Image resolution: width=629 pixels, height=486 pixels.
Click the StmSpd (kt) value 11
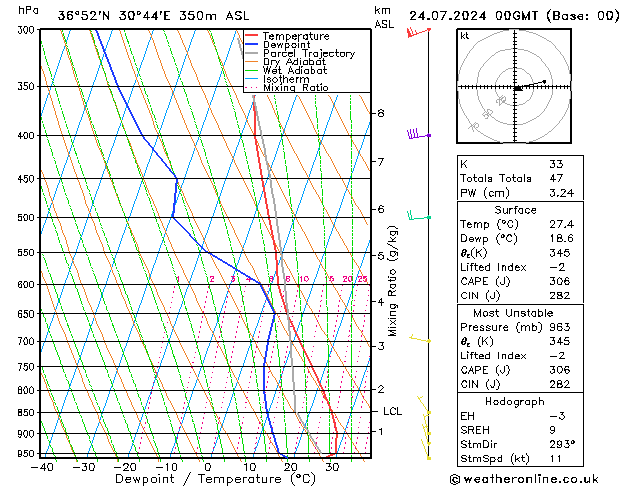[x=555, y=458]
